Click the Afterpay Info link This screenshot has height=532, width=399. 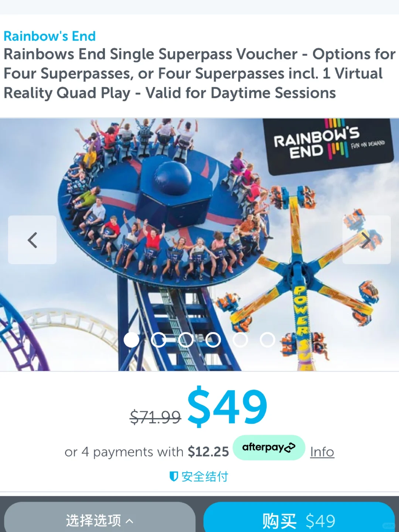[322, 452]
